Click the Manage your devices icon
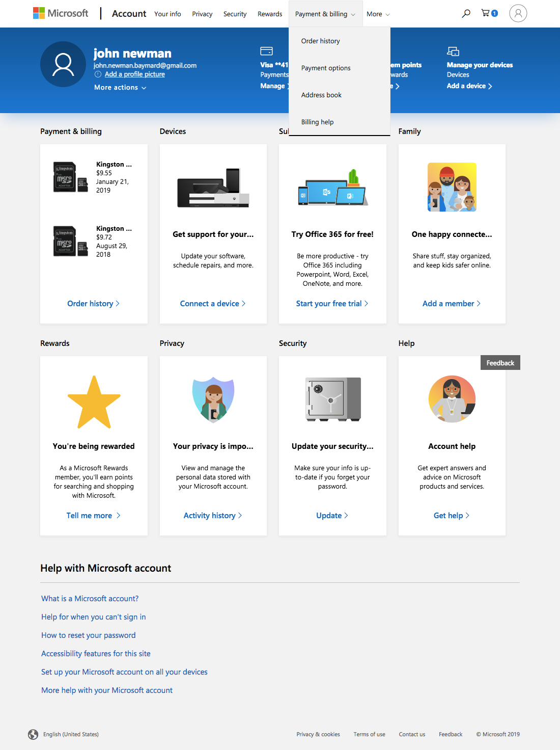This screenshot has width=560, height=750. pyautogui.click(x=452, y=51)
